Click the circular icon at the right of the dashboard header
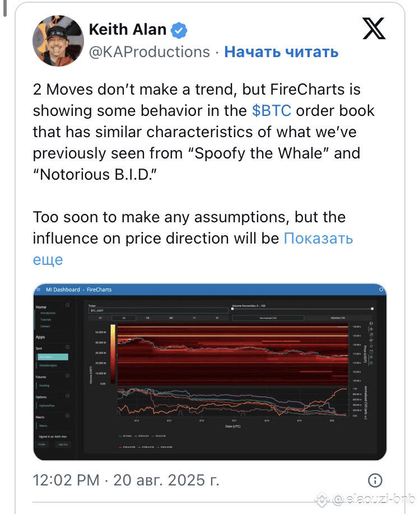The height and width of the screenshot is (514, 420). 381,289
